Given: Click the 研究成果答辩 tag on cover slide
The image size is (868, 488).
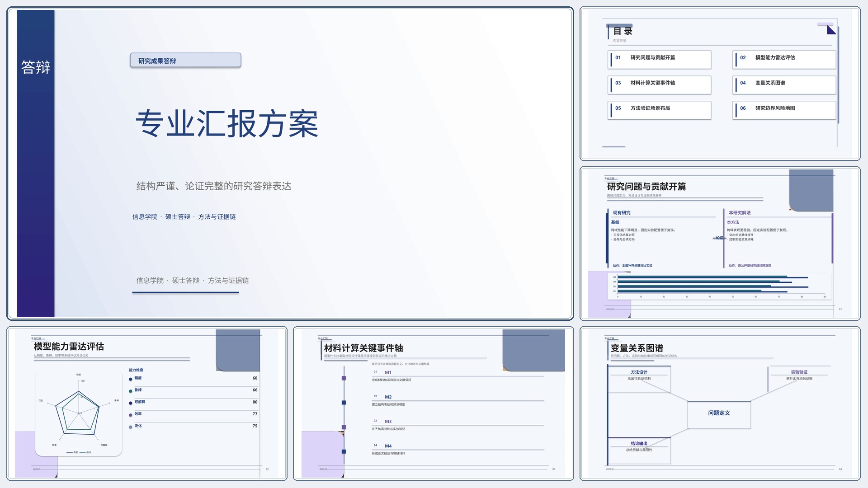Looking at the screenshot, I should point(185,61).
